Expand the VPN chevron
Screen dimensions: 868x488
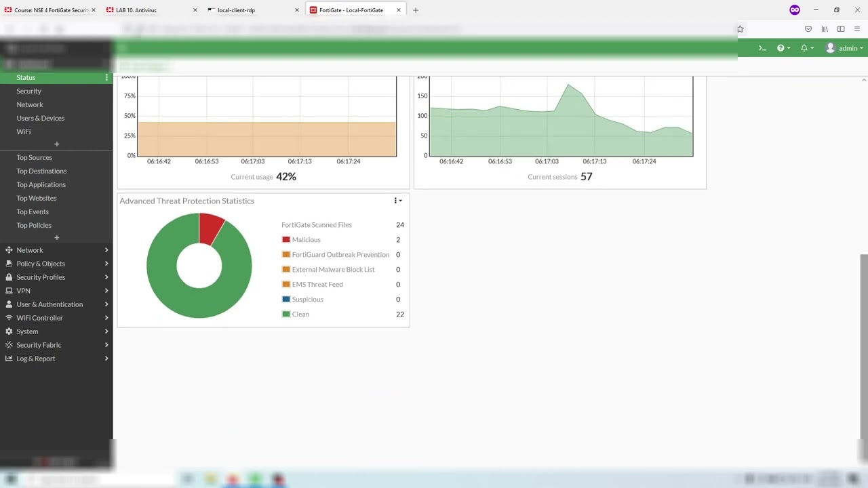tap(106, 291)
